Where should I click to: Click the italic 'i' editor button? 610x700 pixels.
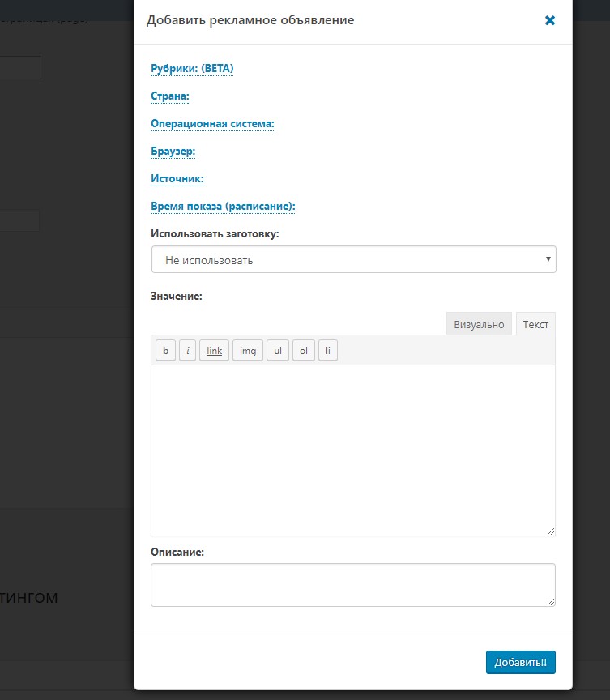tap(188, 351)
